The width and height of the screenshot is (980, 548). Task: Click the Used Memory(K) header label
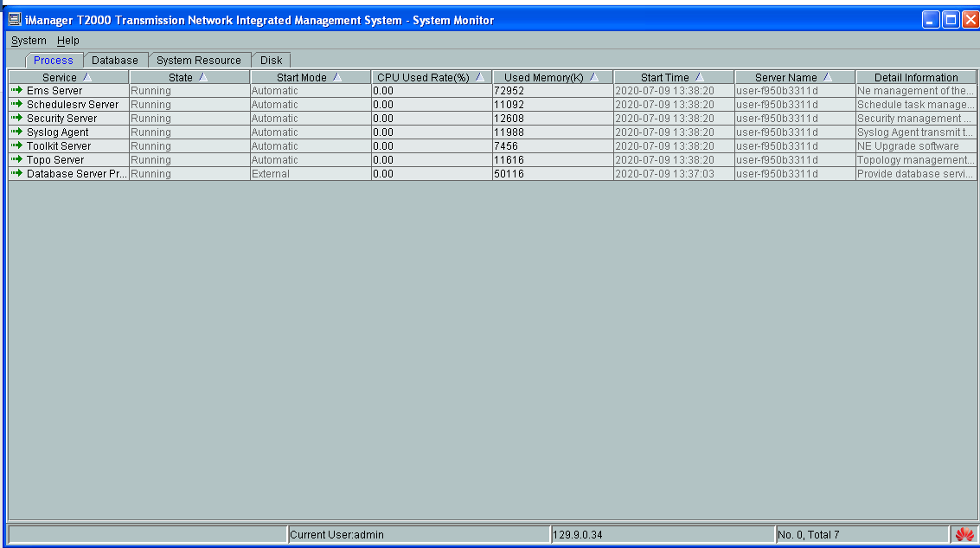(544, 78)
